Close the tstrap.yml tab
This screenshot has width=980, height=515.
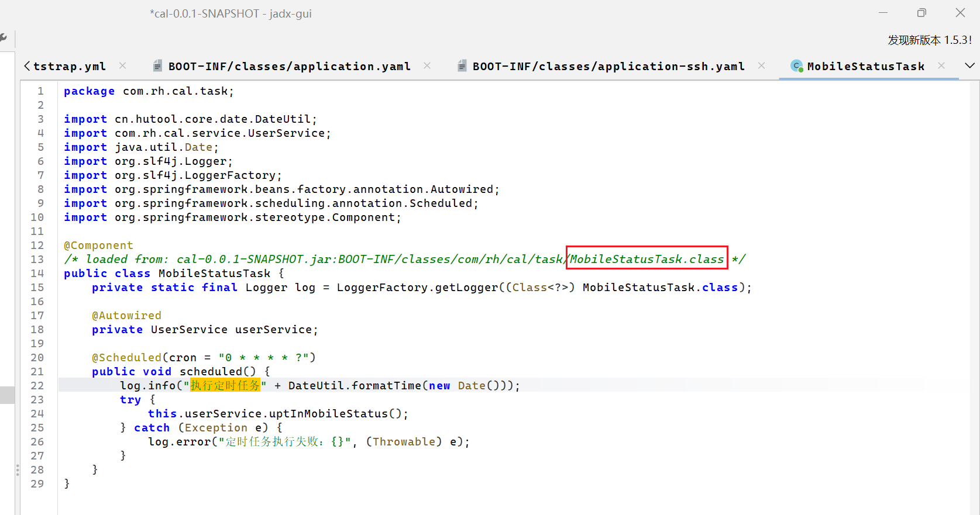122,66
